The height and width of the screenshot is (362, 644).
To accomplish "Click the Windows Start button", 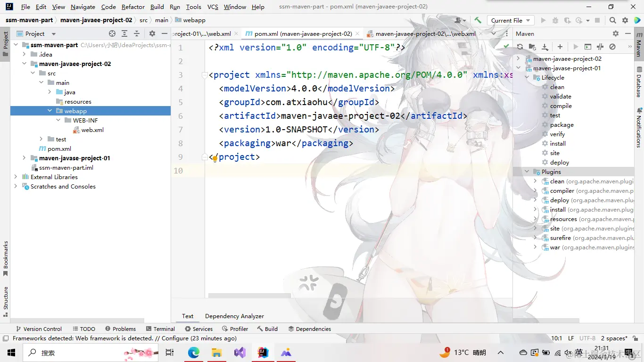I will [x=11, y=352].
